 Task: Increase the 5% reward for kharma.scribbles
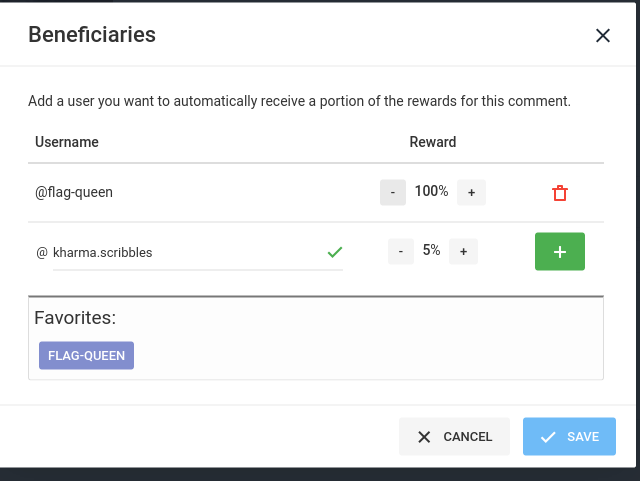[x=463, y=252]
